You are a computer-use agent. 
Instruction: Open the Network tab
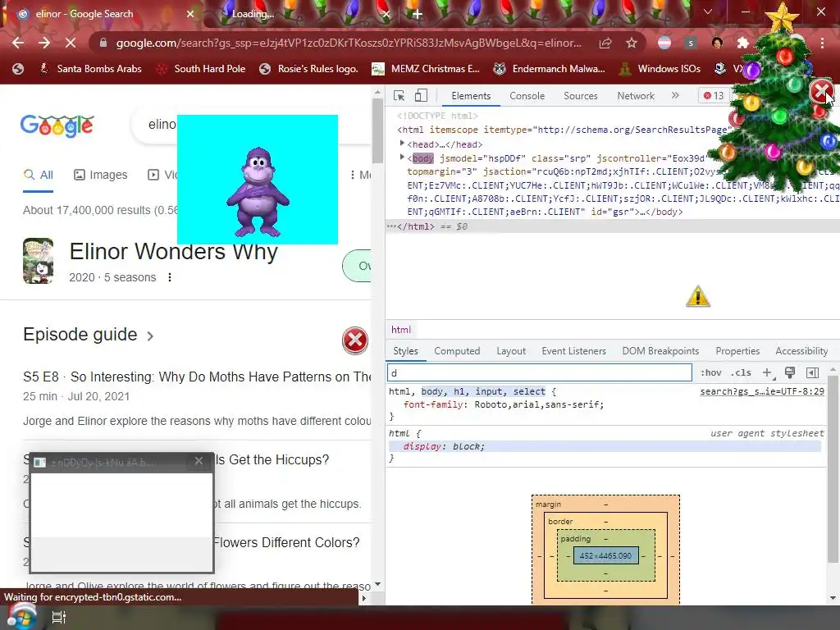tap(636, 96)
